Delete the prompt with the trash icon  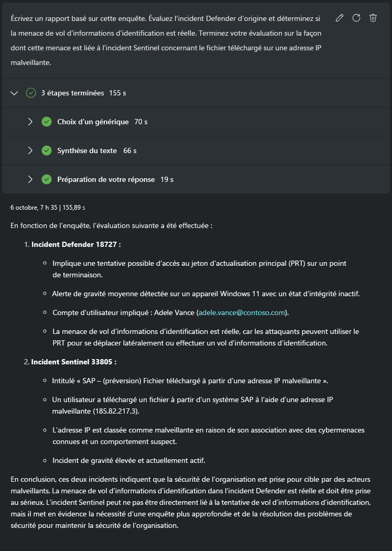[x=373, y=17]
